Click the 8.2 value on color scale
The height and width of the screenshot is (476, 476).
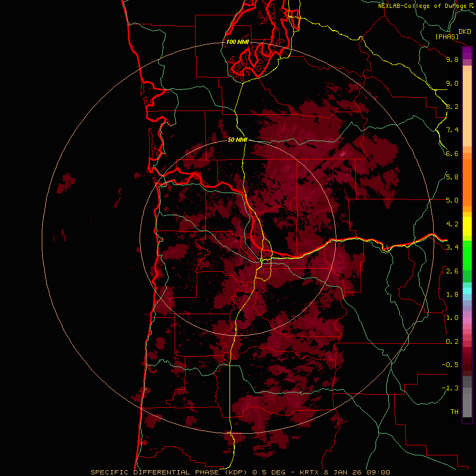click(x=452, y=106)
